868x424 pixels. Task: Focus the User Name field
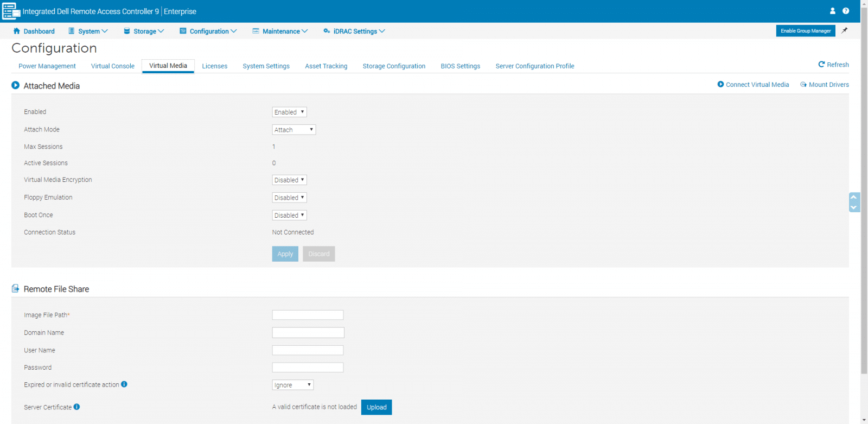click(x=308, y=350)
